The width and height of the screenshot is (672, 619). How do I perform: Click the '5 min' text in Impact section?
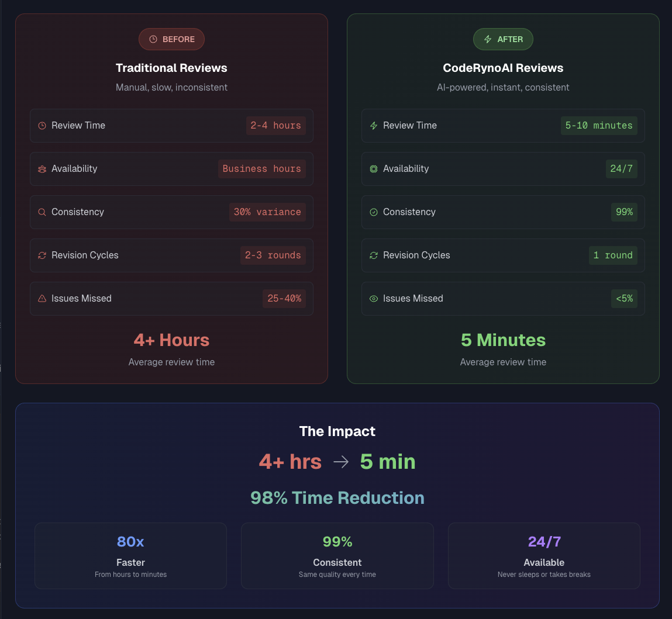[x=388, y=462]
